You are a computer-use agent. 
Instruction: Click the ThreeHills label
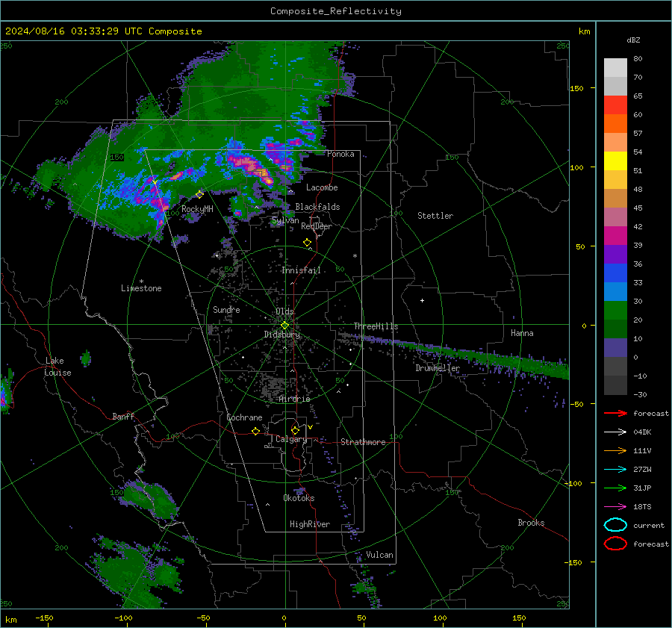click(x=376, y=326)
